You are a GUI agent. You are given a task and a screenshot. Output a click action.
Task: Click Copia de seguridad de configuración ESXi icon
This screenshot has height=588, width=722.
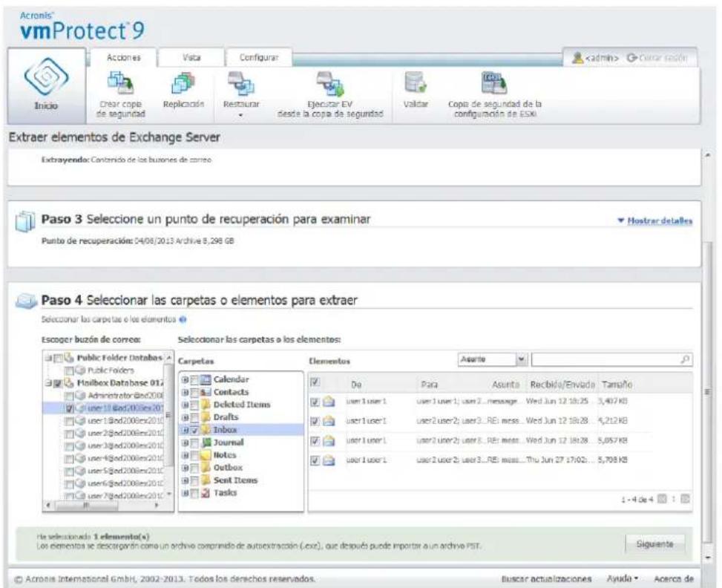tap(494, 83)
